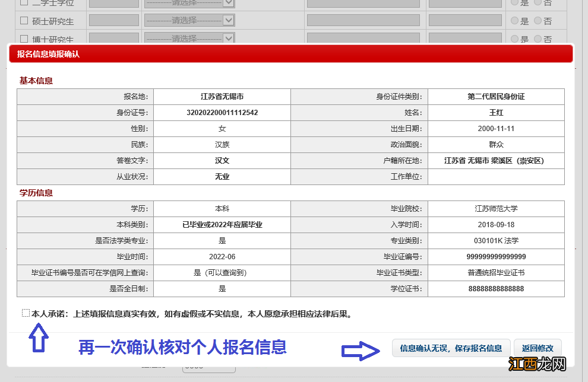Screen dimensions: 588x382
Task: Click 信息确认无误，保存报名信息 button
Action: [451, 348]
